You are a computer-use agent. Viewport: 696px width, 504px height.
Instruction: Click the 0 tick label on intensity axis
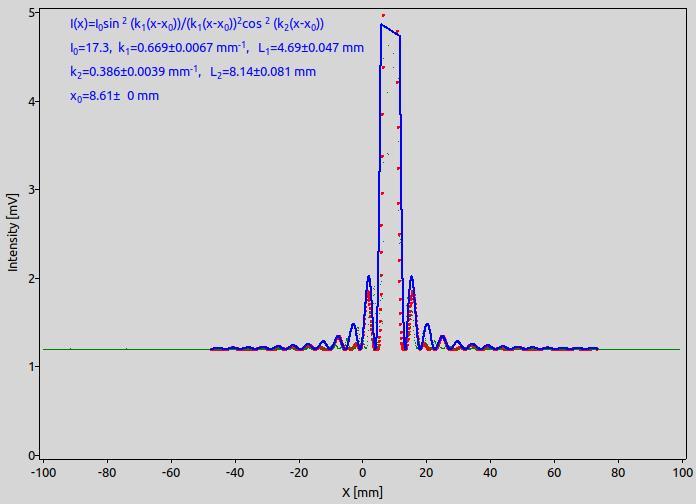(32, 455)
